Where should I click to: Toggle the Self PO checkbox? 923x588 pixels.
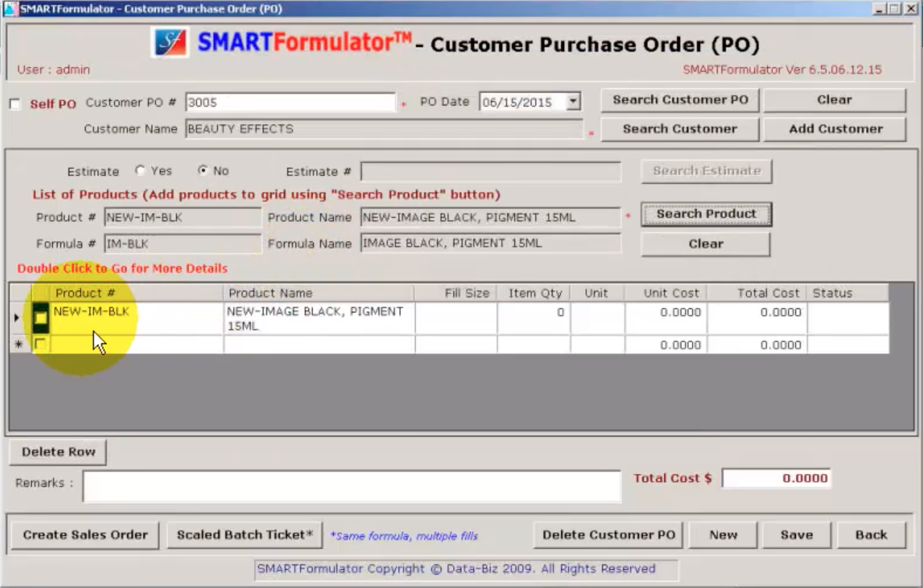[16, 104]
